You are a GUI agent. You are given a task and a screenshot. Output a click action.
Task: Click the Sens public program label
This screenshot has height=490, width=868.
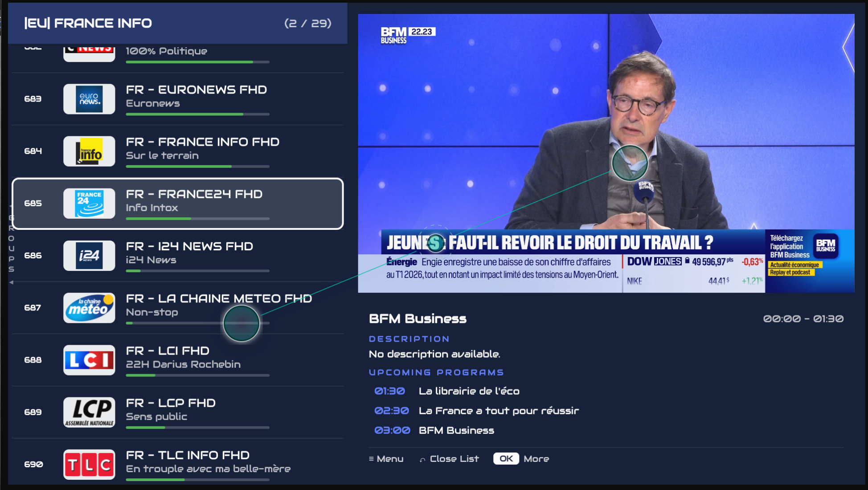[156, 417]
